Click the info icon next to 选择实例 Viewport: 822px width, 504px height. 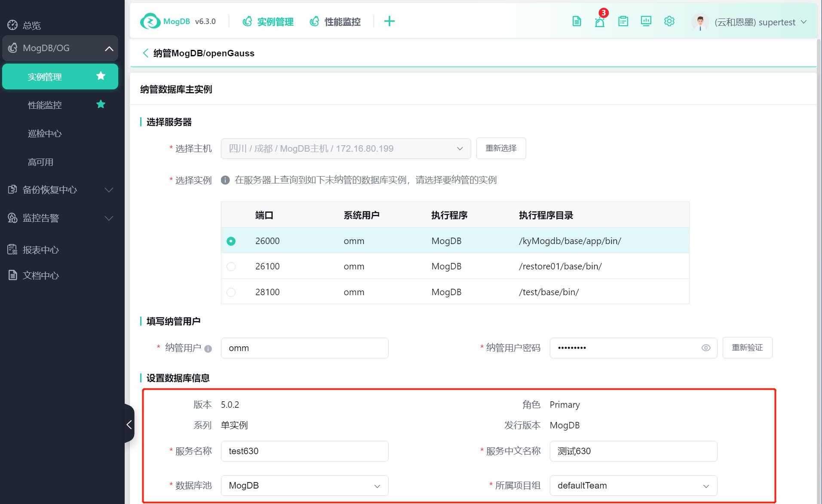[x=225, y=180]
